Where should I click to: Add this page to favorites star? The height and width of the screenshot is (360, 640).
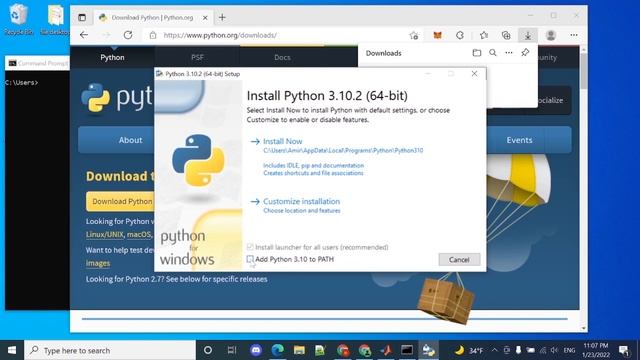point(414,36)
